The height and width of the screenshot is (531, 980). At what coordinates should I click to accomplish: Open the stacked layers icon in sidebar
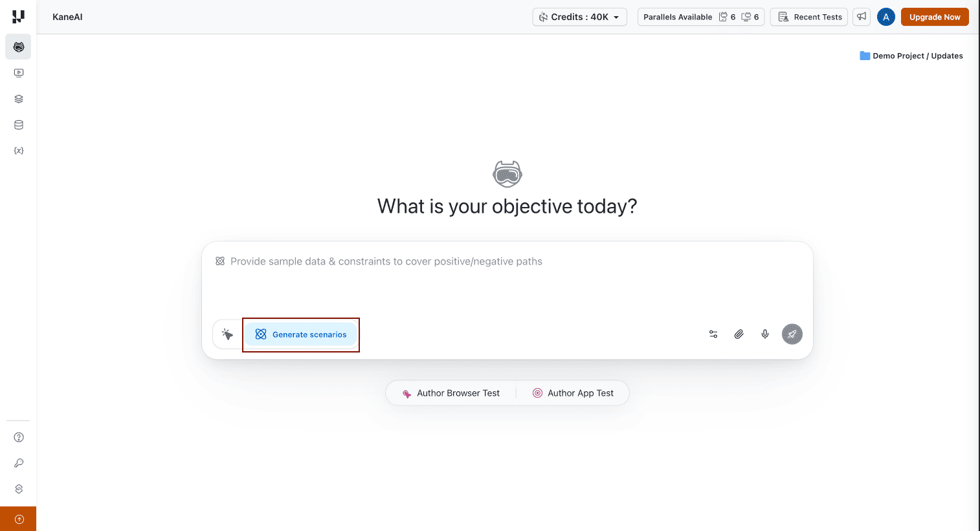coord(19,99)
